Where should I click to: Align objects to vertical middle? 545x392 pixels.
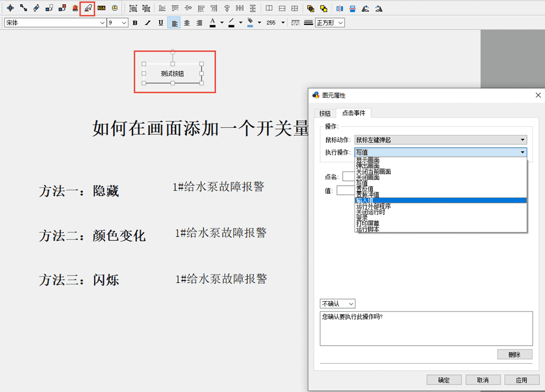point(188,8)
